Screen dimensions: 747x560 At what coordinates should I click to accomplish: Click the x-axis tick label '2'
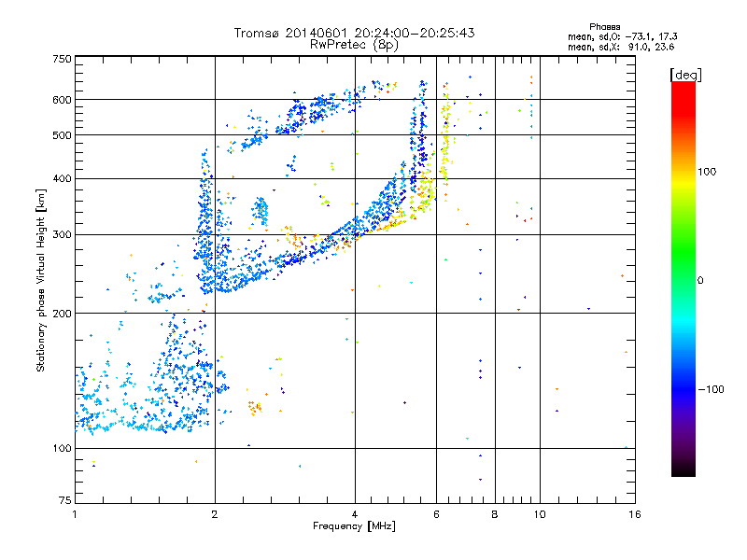(215, 514)
